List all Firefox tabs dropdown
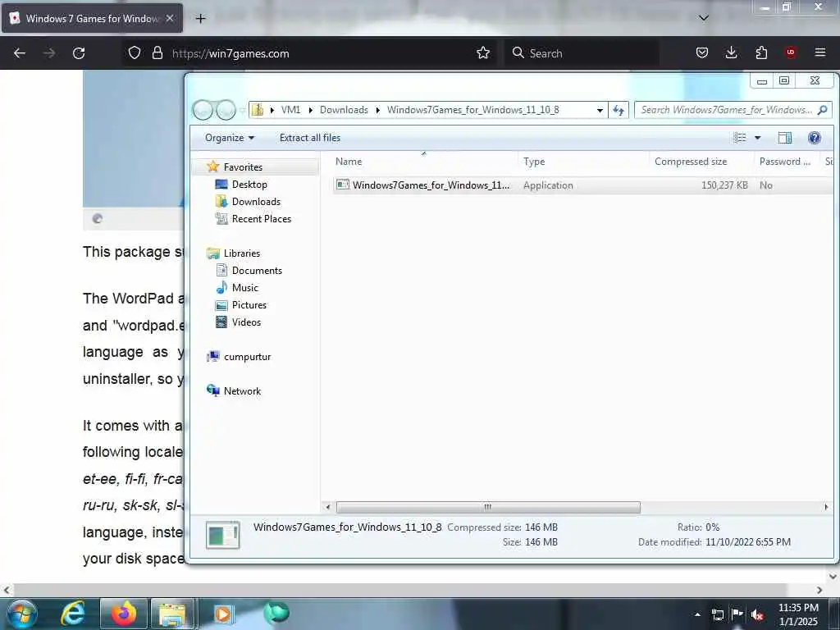 [x=704, y=18]
